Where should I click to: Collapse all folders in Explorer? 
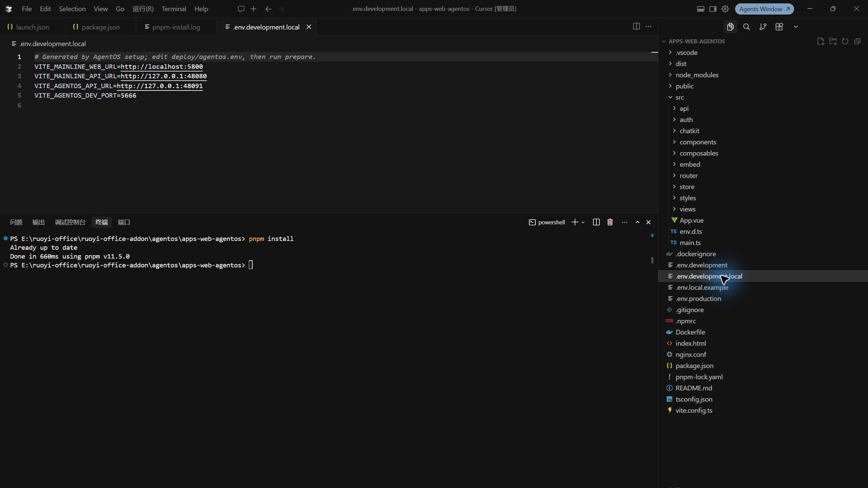click(x=857, y=42)
